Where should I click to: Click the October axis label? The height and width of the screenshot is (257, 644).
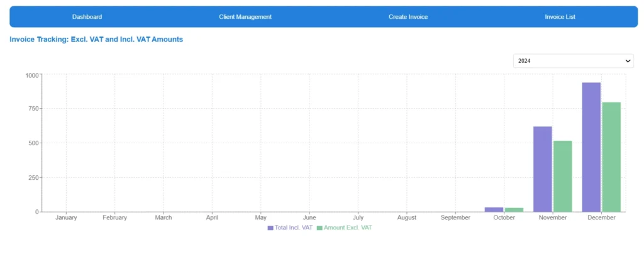504,217
